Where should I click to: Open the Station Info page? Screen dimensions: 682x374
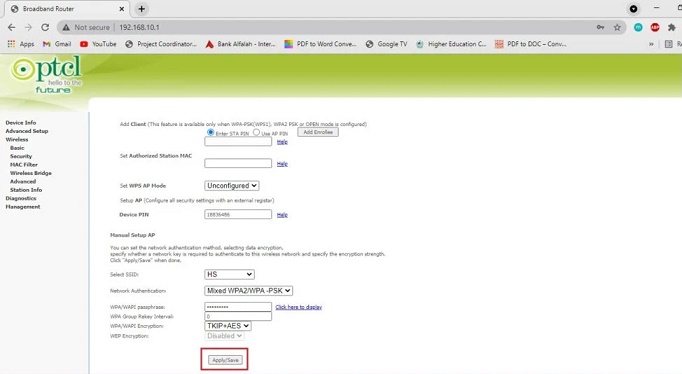(26, 190)
